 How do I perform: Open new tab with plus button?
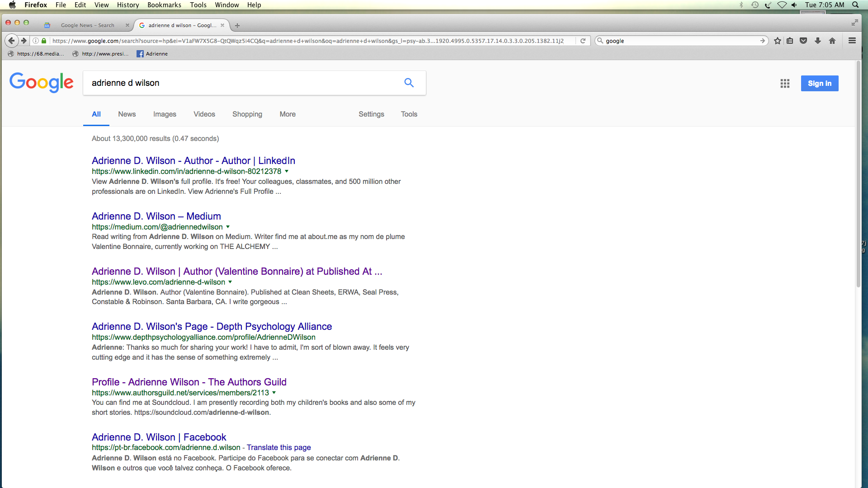click(237, 25)
